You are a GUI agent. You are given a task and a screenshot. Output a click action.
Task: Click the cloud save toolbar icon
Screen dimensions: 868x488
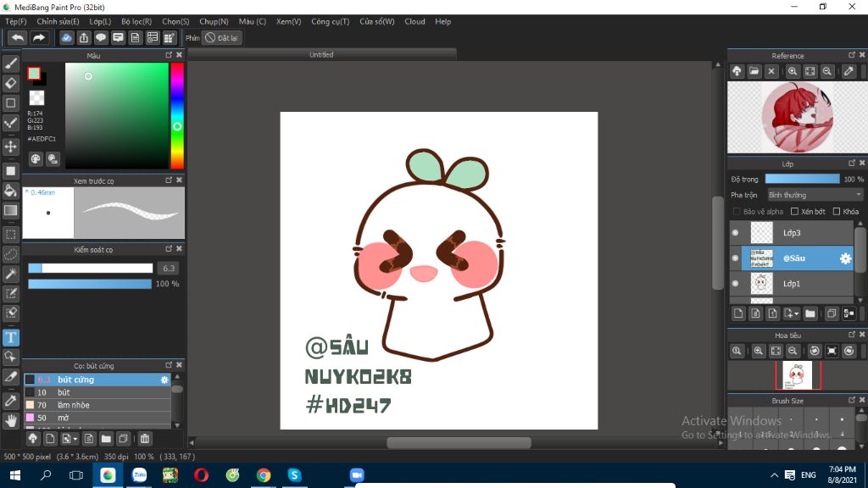point(66,37)
